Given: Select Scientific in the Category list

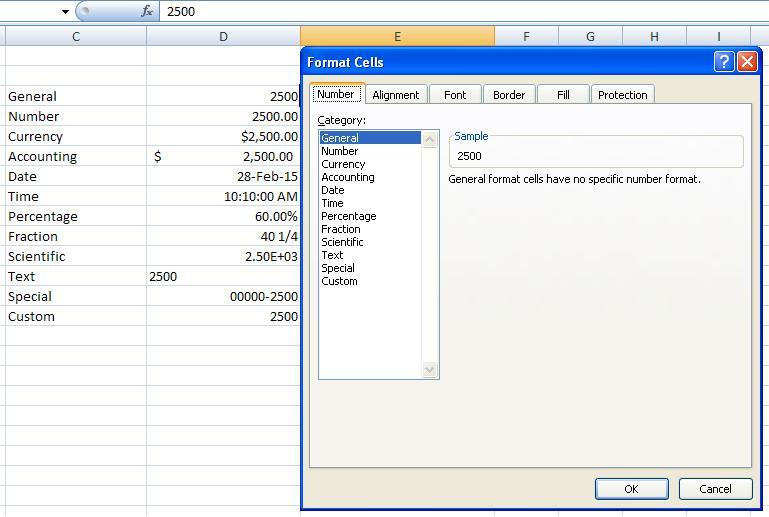Looking at the screenshot, I should 342,242.
